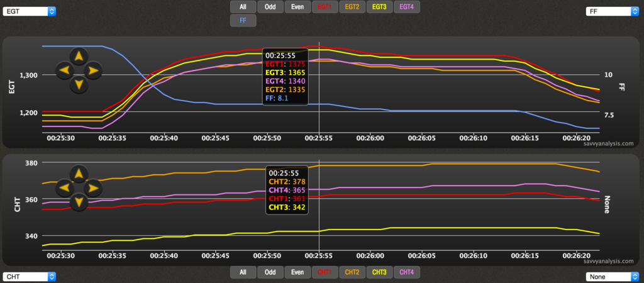Pan the EGT chart left with arrow
The width and height of the screenshot is (644, 283).
(x=64, y=70)
